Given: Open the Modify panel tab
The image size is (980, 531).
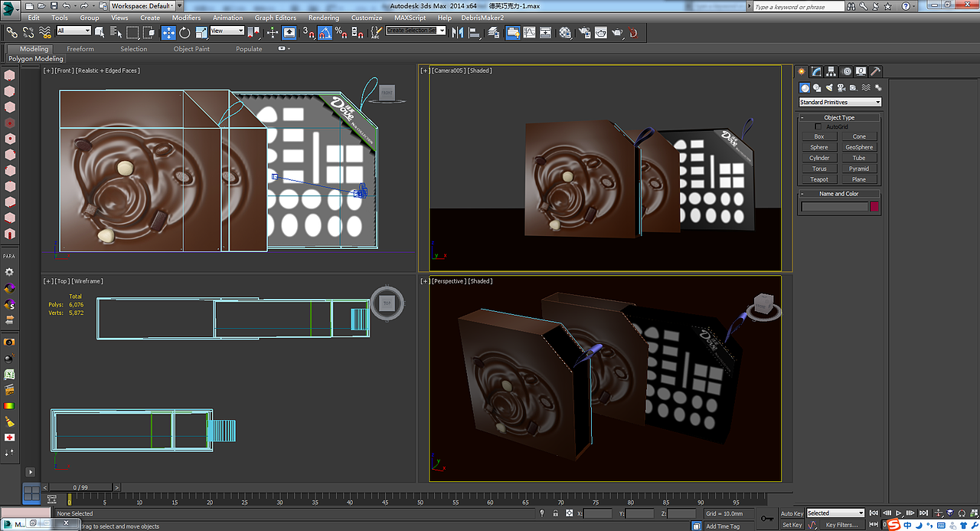Looking at the screenshot, I should coord(816,71).
